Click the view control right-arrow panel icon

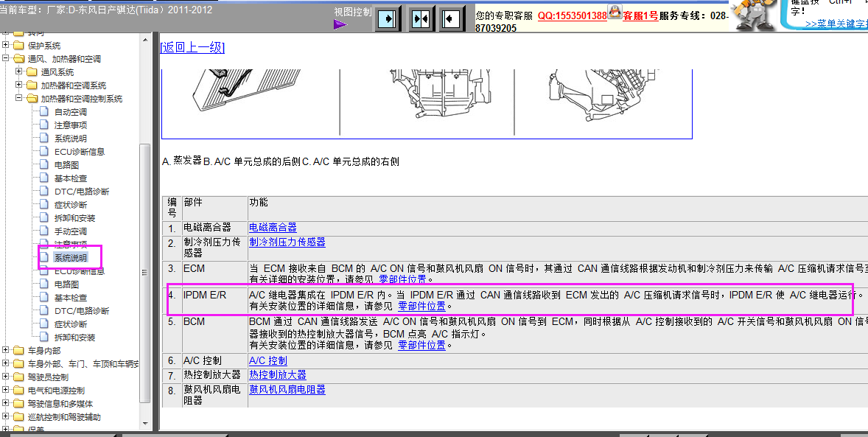[x=388, y=19]
